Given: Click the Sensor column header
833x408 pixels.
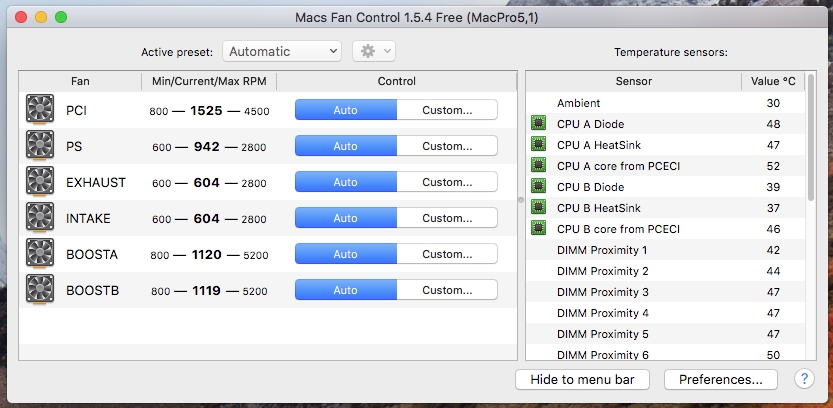Looking at the screenshot, I should pos(633,81).
